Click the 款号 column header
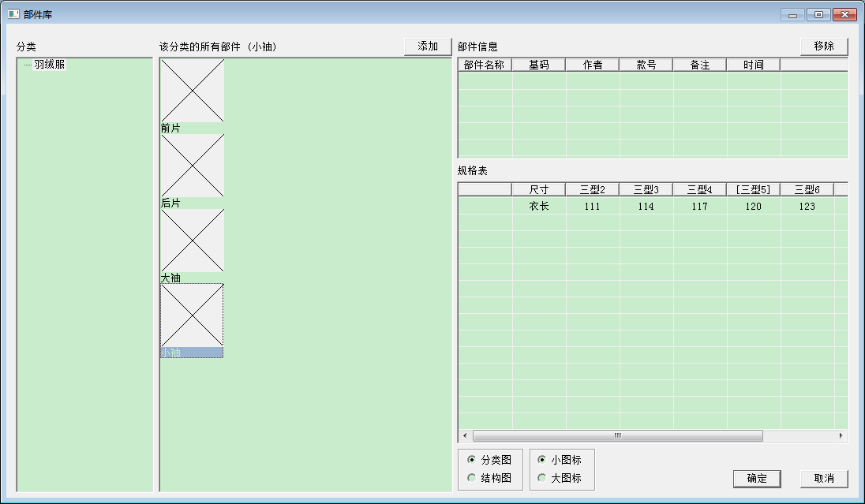865x504 pixels. (646, 64)
